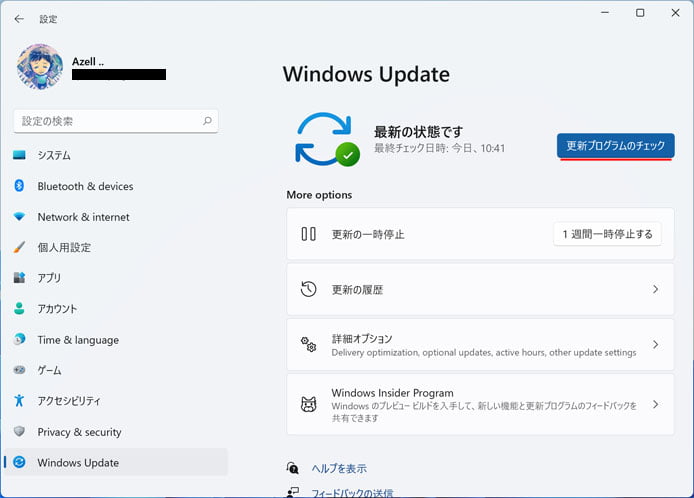The height and width of the screenshot is (498, 694).
Task: Click the search magnifier icon
Action: pyautogui.click(x=207, y=120)
